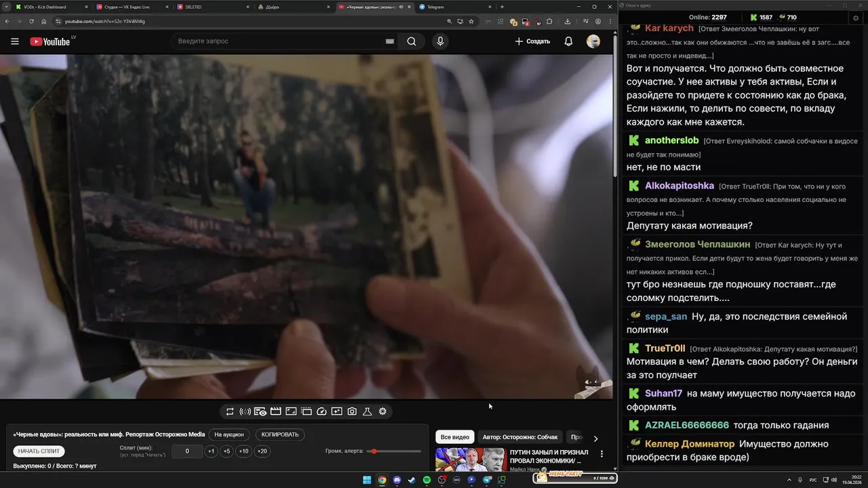Expand chips with right chevron arrow

click(x=595, y=439)
